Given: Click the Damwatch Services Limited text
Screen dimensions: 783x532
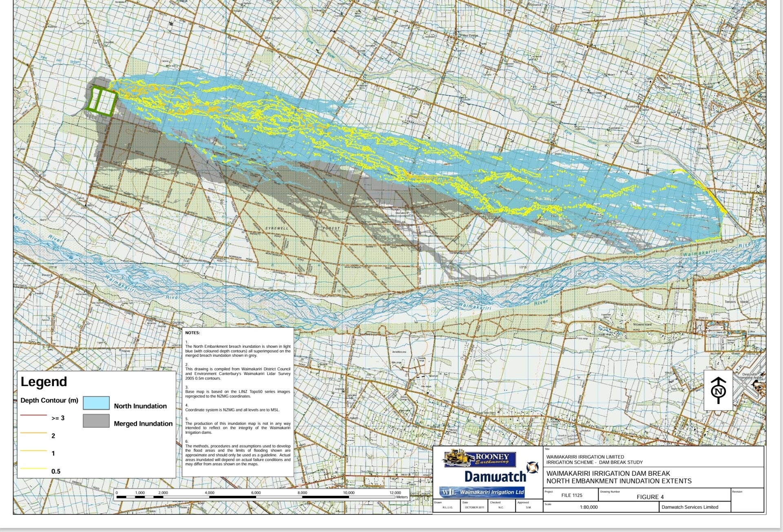Looking at the screenshot, I should click(x=690, y=508).
